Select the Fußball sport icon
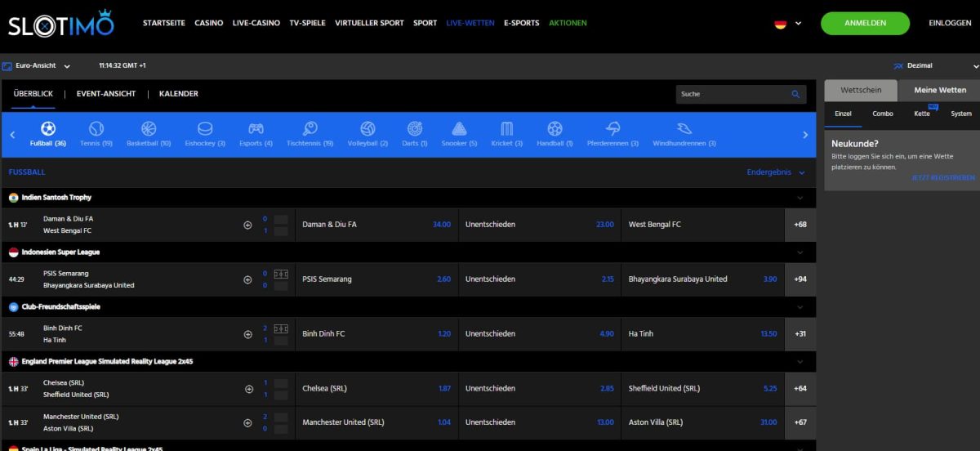This screenshot has height=451, width=980. (x=48, y=129)
